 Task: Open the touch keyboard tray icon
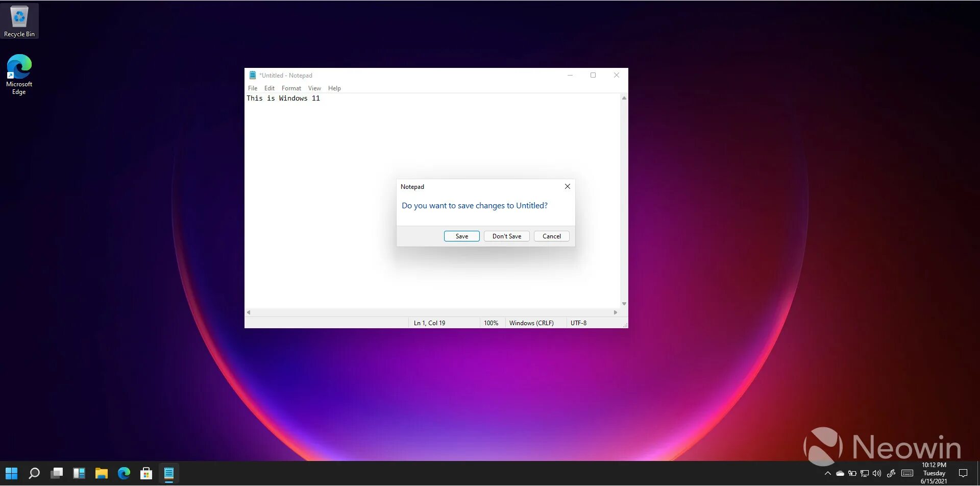click(907, 473)
